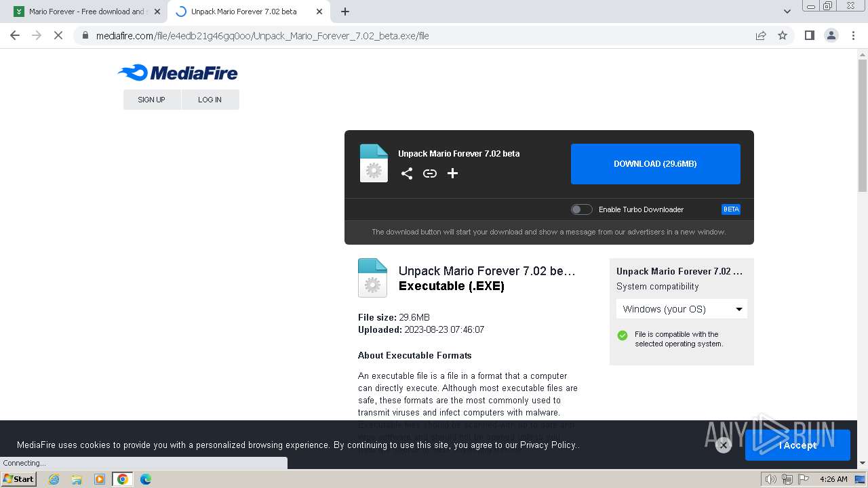The image size is (868, 488).
Task: Click 'File size: 29.6MB' text
Action: tap(394, 317)
